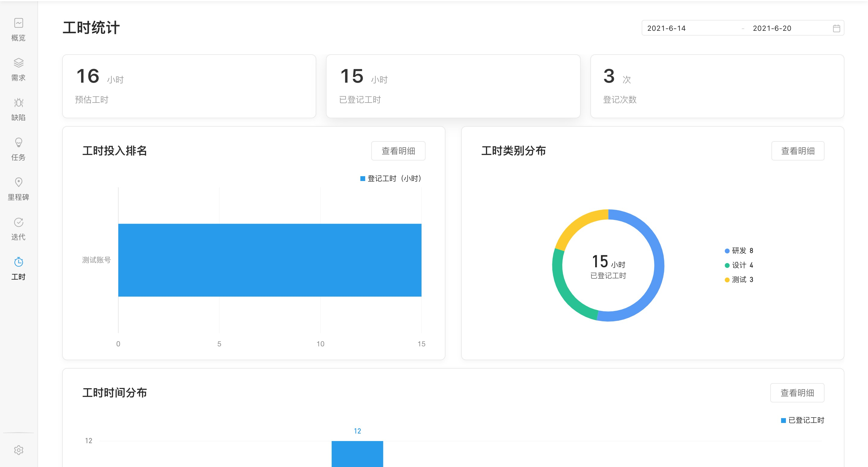
Task: Toggle 研发 8 legend item
Action: [x=739, y=251]
